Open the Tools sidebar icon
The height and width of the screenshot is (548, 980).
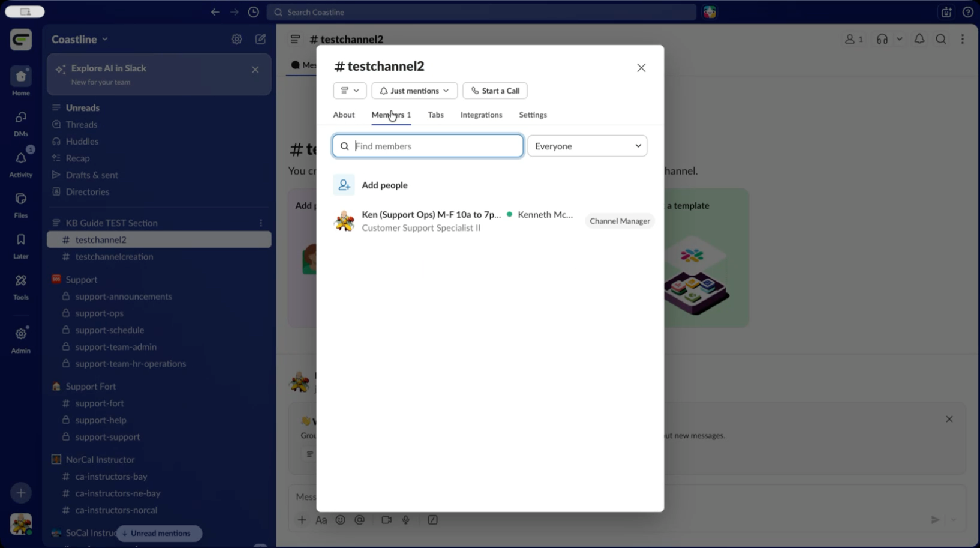21,281
